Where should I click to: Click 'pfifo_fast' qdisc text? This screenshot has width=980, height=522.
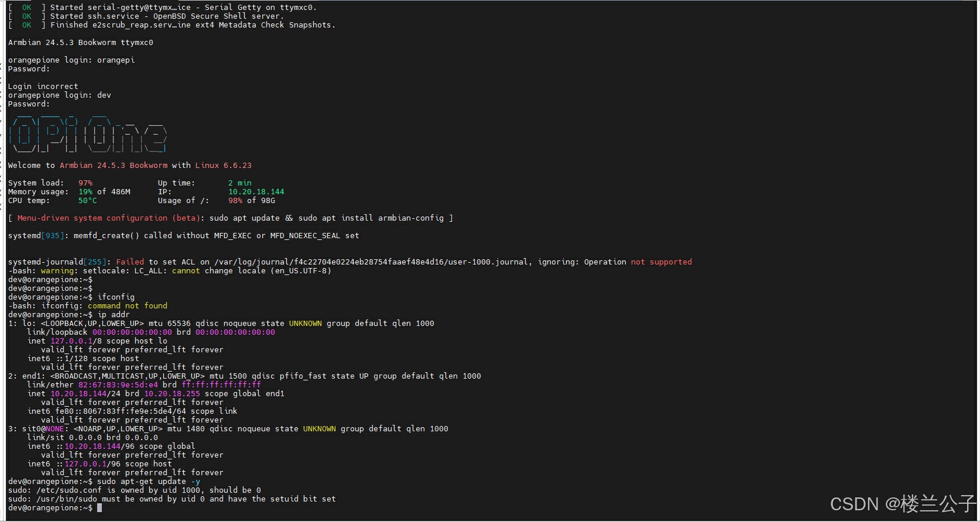pos(303,376)
